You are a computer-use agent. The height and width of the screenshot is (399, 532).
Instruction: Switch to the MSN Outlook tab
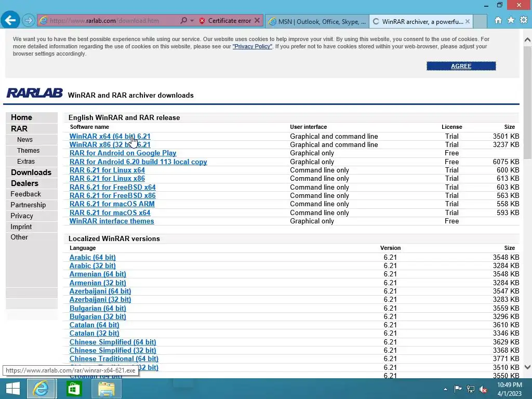(317, 22)
